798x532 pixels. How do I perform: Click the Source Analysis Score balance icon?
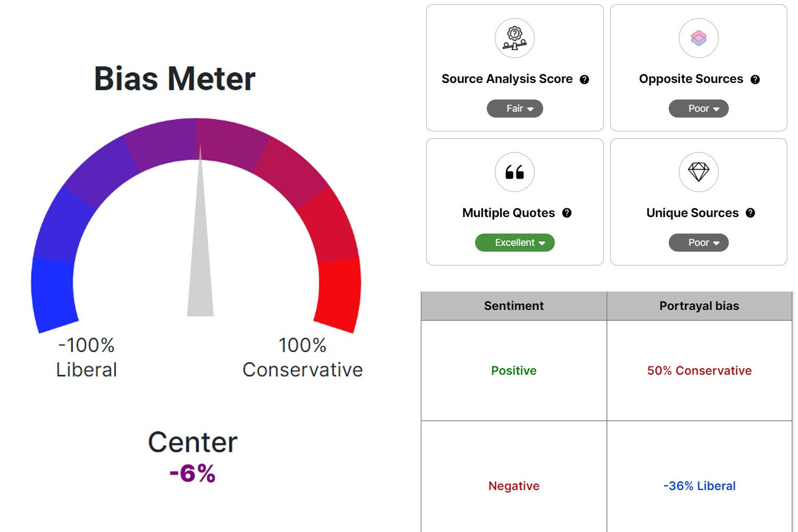click(514, 37)
